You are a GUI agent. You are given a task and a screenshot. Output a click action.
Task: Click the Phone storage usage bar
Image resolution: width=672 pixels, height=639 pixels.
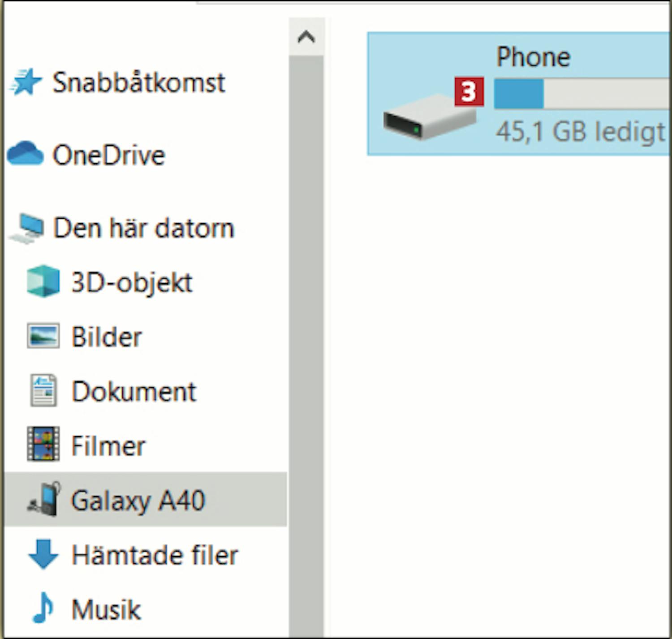coord(582,93)
